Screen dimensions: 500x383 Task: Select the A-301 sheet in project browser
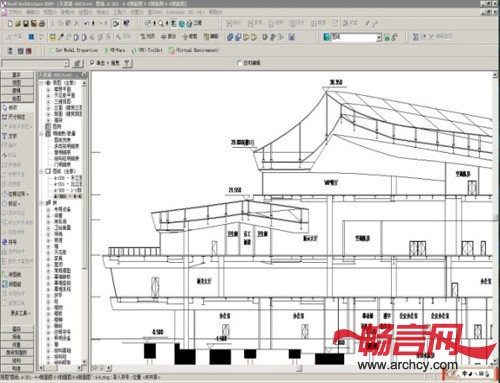point(68,197)
